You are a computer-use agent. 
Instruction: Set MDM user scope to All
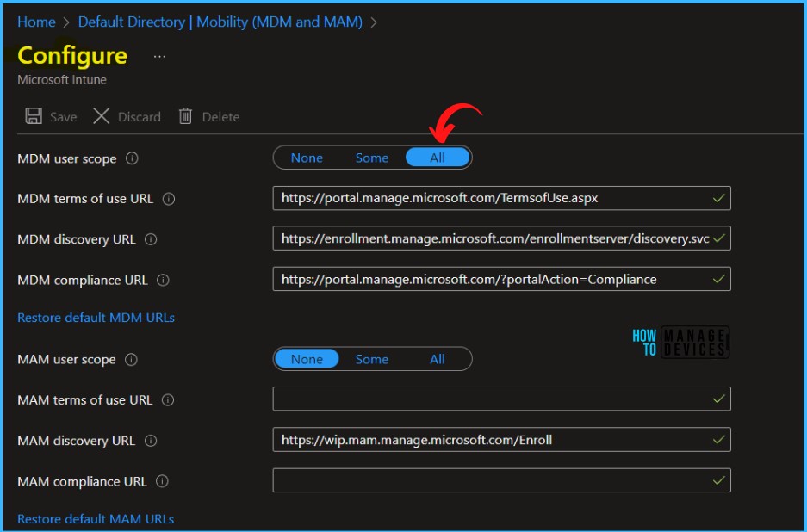tap(438, 158)
